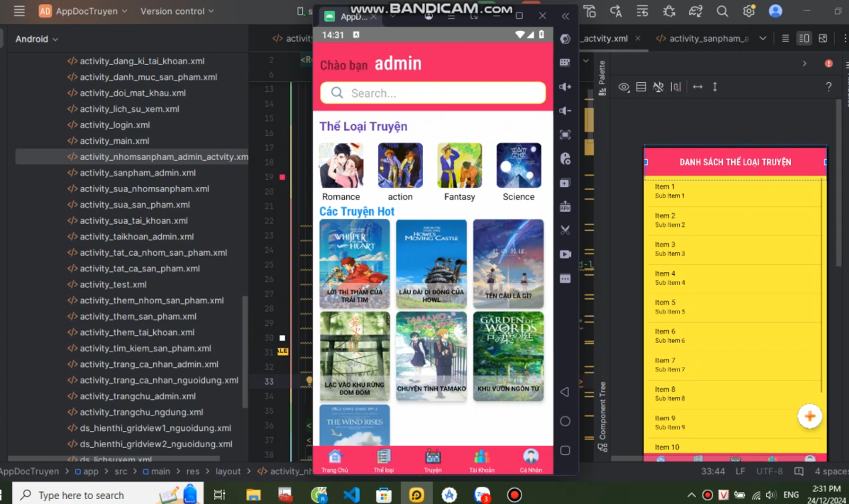The width and height of the screenshot is (849, 504).
Task: Click emulator volume down button
Action: click(x=565, y=111)
